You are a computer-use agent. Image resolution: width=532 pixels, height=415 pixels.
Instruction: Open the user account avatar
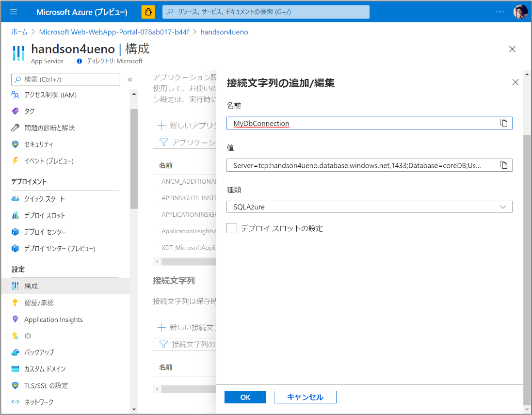coord(520,12)
